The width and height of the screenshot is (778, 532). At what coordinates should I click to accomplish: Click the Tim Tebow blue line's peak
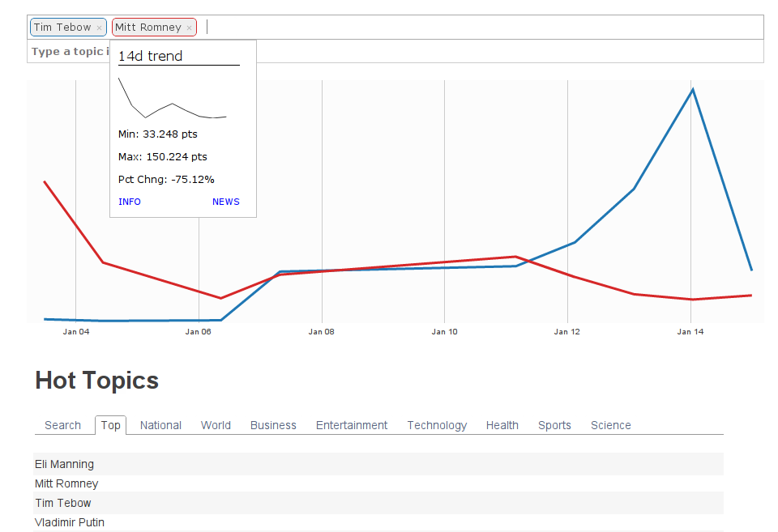[692, 90]
